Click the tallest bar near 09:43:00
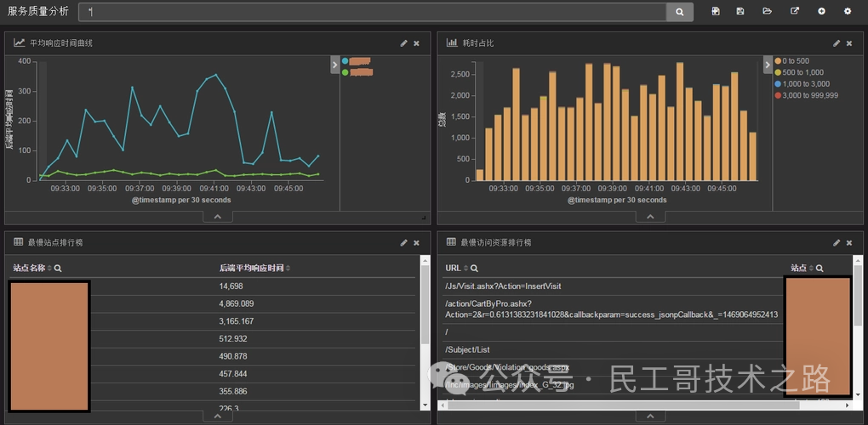Screen dimensions: 868x425 tap(680, 122)
